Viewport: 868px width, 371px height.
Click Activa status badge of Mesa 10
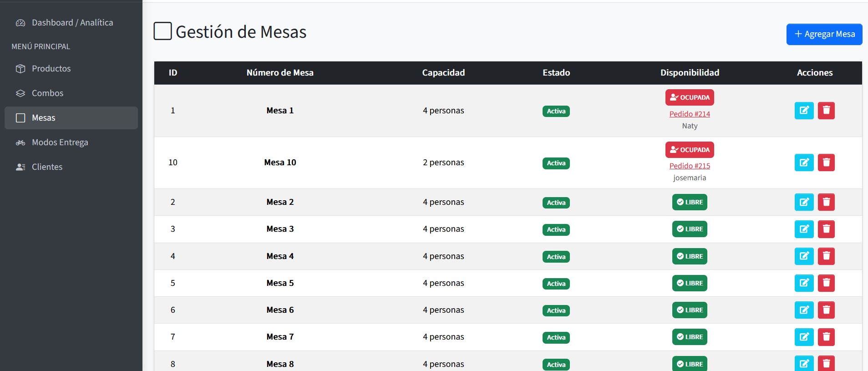click(556, 163)
